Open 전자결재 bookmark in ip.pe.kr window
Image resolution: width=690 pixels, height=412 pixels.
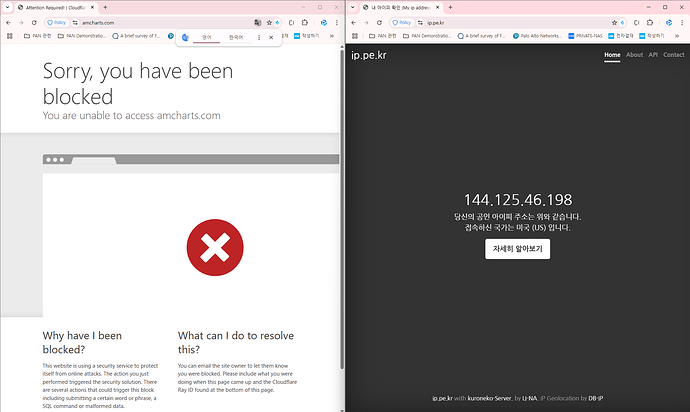click(x=621, y=36)
